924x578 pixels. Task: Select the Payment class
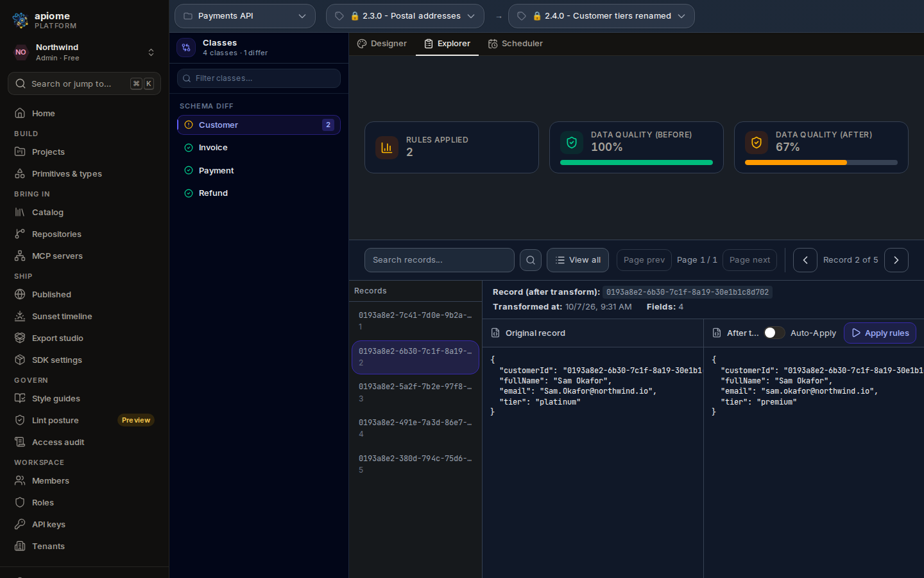coord(259,170)
